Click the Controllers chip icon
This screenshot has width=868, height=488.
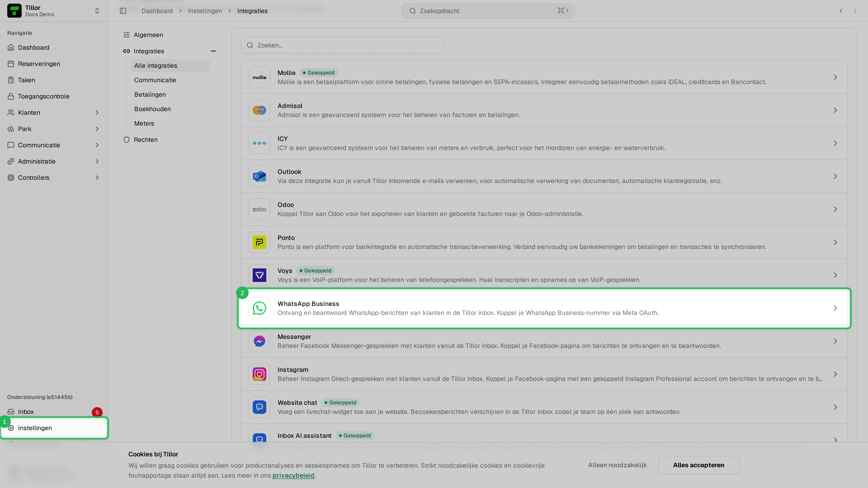11,178
